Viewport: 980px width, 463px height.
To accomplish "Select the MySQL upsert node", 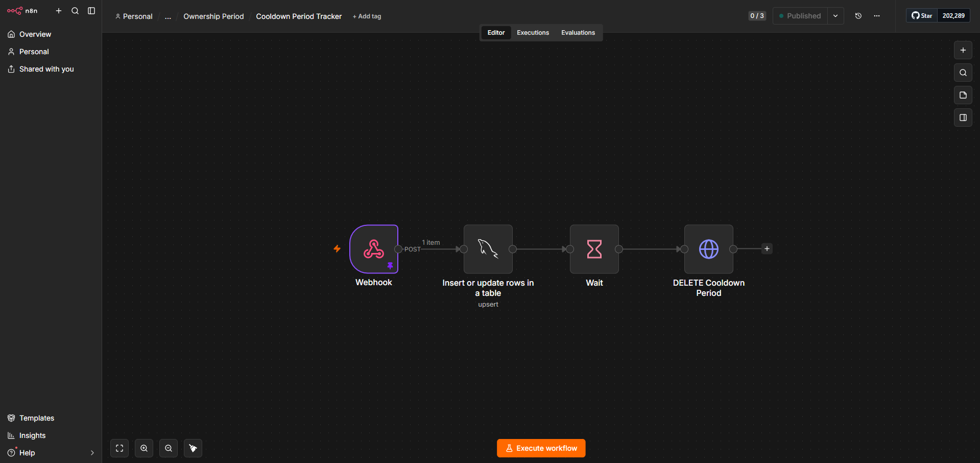I will 488,249.
